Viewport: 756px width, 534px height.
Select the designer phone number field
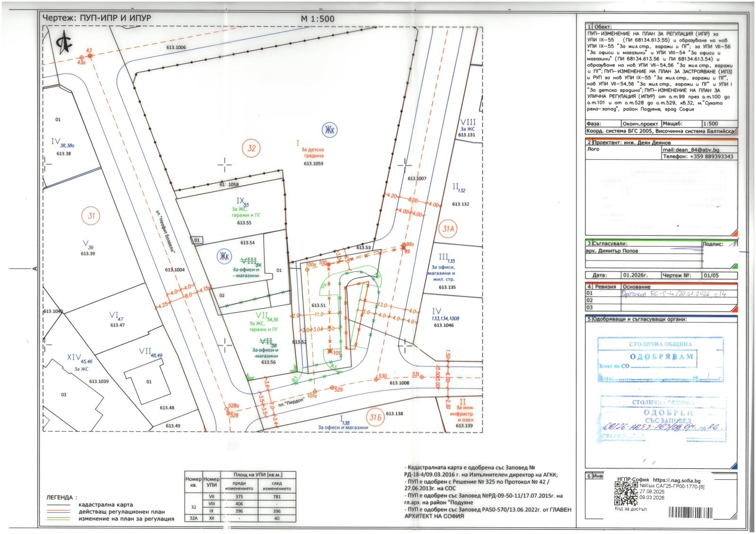point(699,157)
